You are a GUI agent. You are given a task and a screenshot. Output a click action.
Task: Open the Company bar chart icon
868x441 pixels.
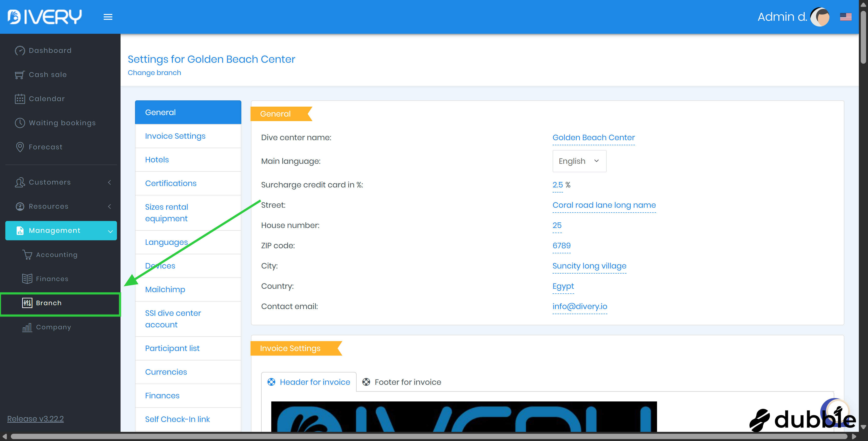27,327
